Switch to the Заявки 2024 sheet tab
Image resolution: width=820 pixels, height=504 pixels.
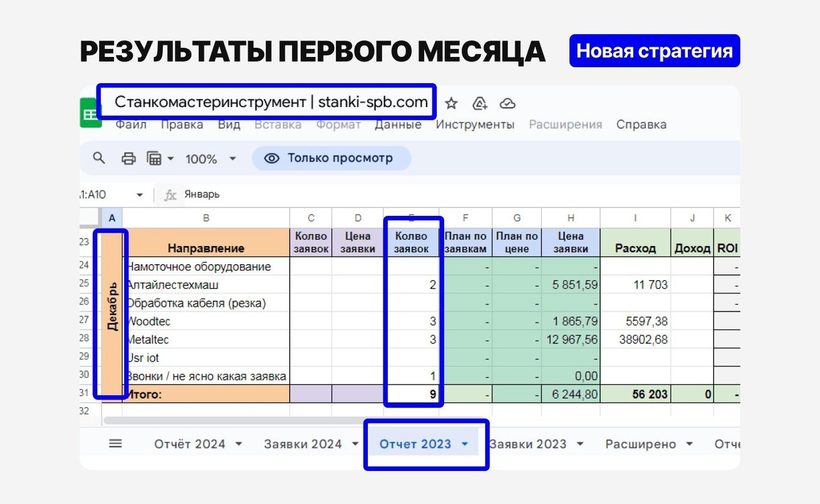pos(303,444)
